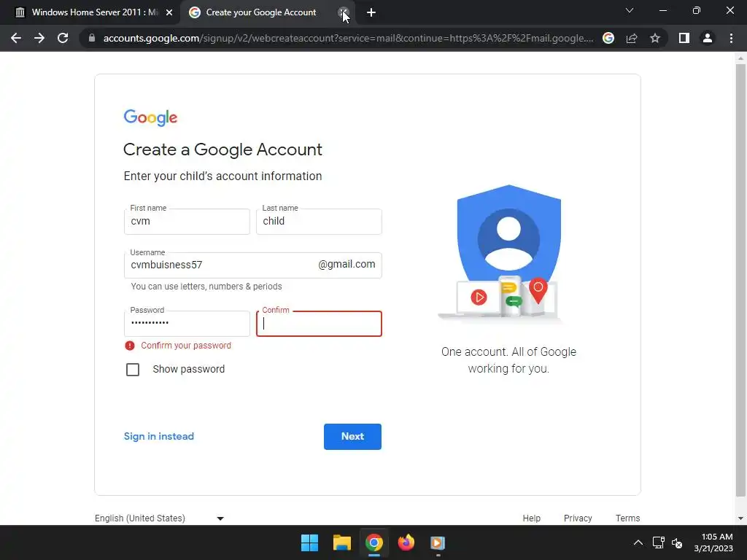Open the Privacy link

[x=578, y=518]
